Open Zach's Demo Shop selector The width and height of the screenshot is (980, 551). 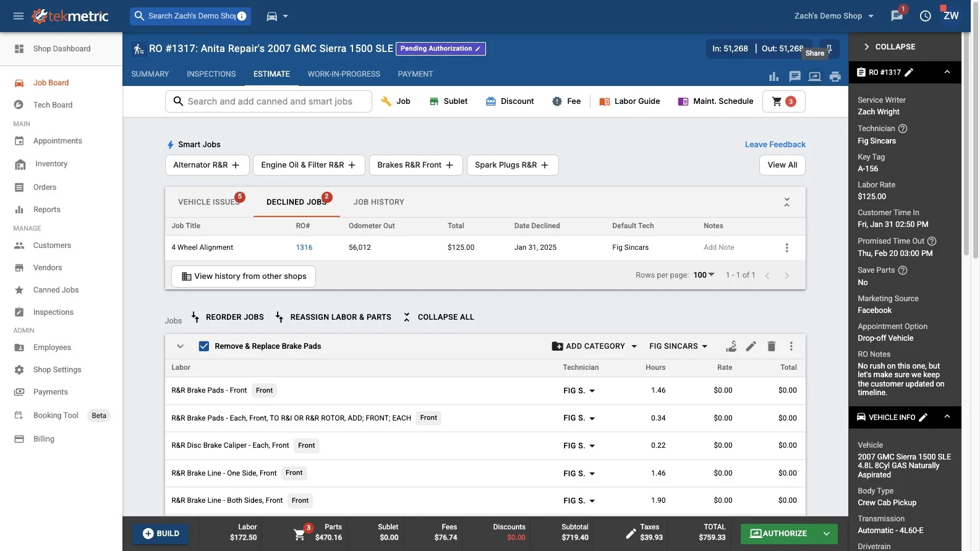pos(833,16)
